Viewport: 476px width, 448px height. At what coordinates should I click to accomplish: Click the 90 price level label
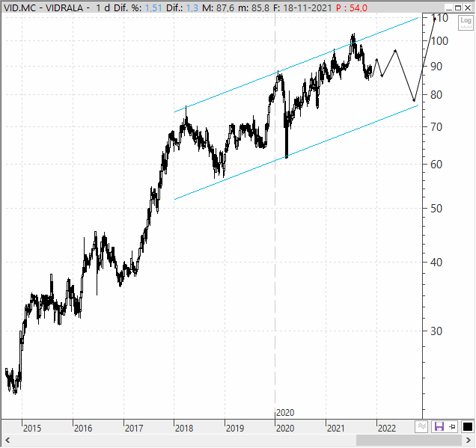coord(436,67)
